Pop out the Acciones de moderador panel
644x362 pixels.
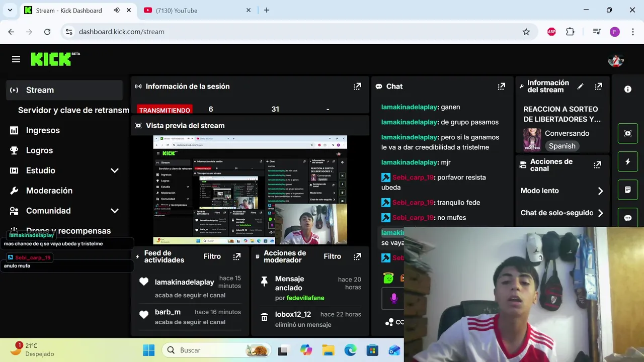pyautogui.click(x=357, y=256)
